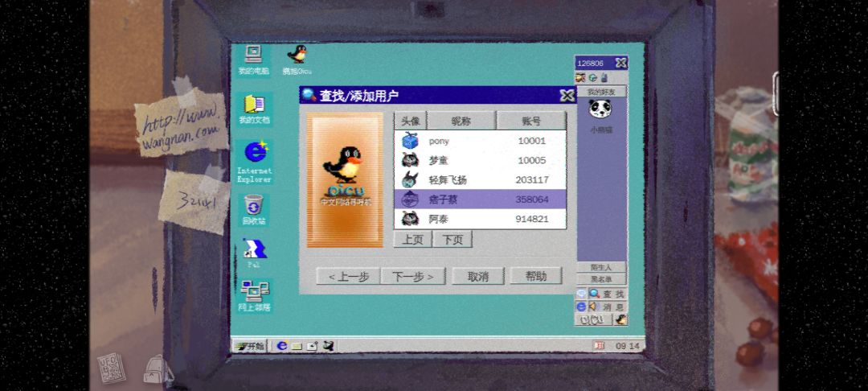Screen dimensions: 868x391
Task: Select the nickname 痞子蔡
Action: point(443,200)
